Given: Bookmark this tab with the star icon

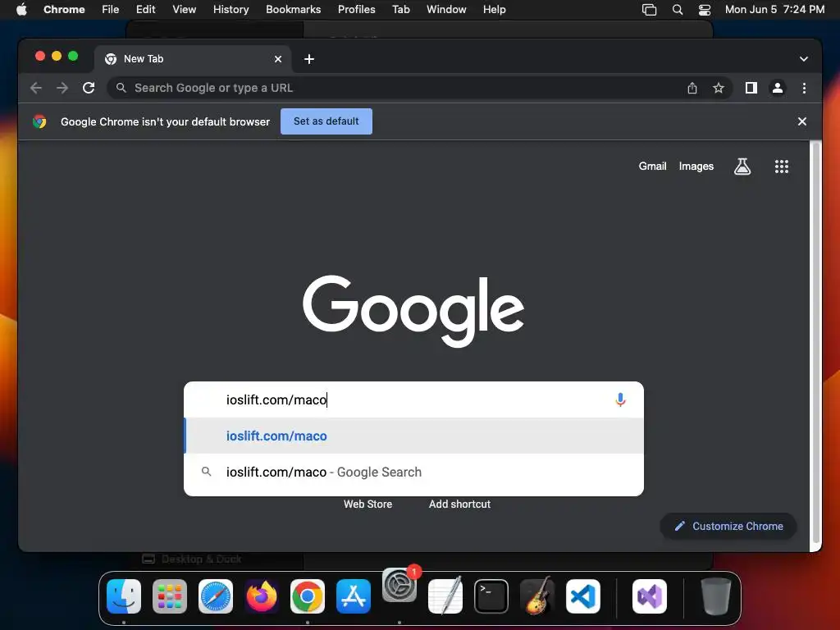Looking at the screenshot, I should pos(719,88).
